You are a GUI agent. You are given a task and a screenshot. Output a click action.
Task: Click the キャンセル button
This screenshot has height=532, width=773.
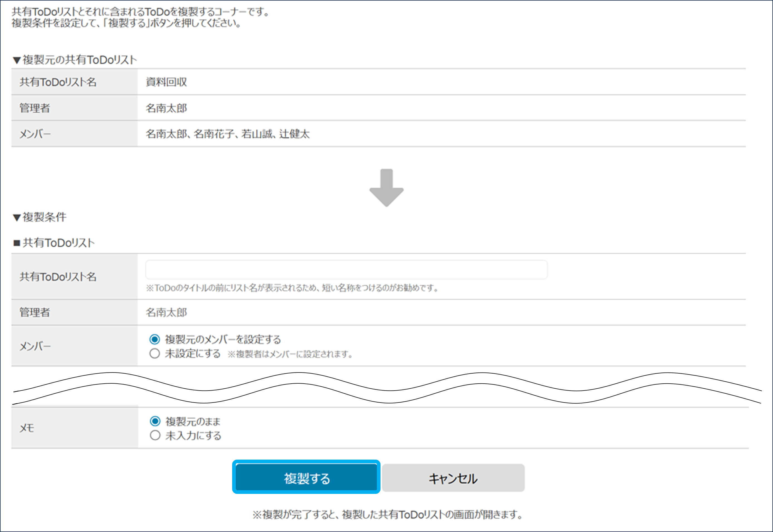pyautogui.click(x=453, y=478)
